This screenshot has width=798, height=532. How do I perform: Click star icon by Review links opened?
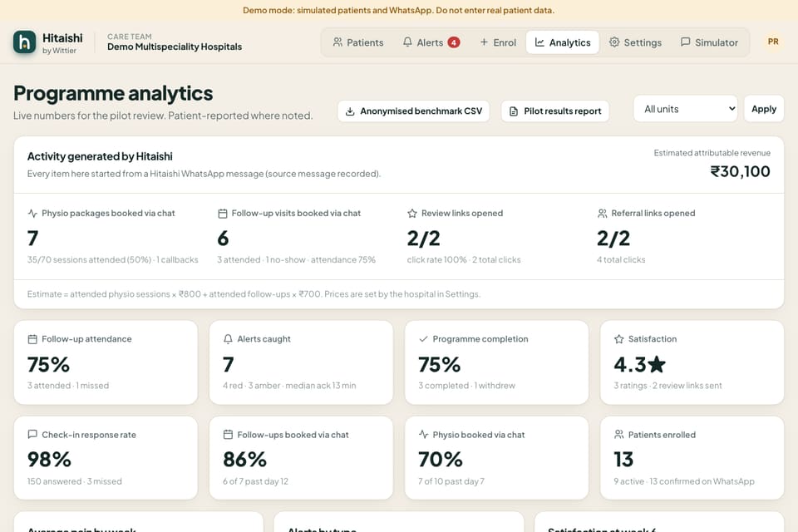412,214
